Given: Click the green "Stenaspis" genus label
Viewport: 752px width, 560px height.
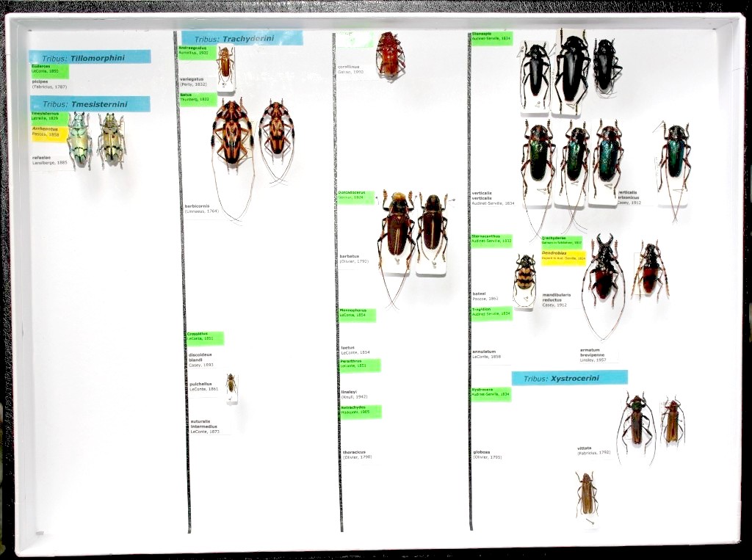Looking at the screenshot, I should coord(491,37).
